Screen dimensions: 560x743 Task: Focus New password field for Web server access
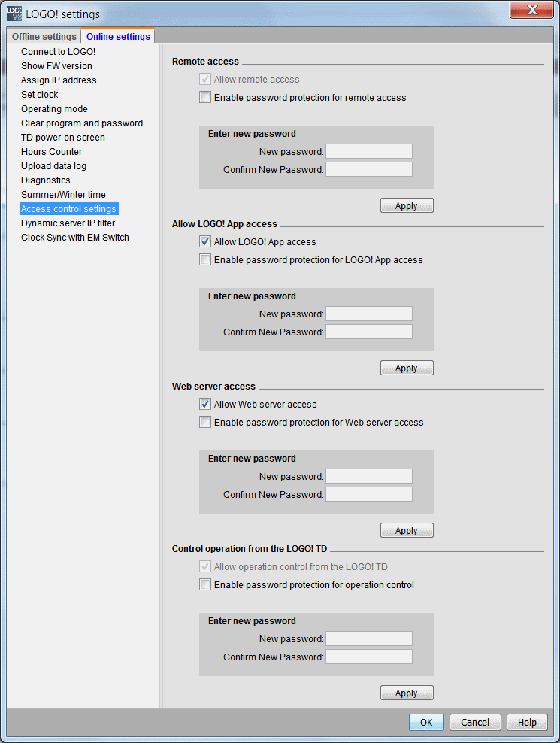coord(369,477)
